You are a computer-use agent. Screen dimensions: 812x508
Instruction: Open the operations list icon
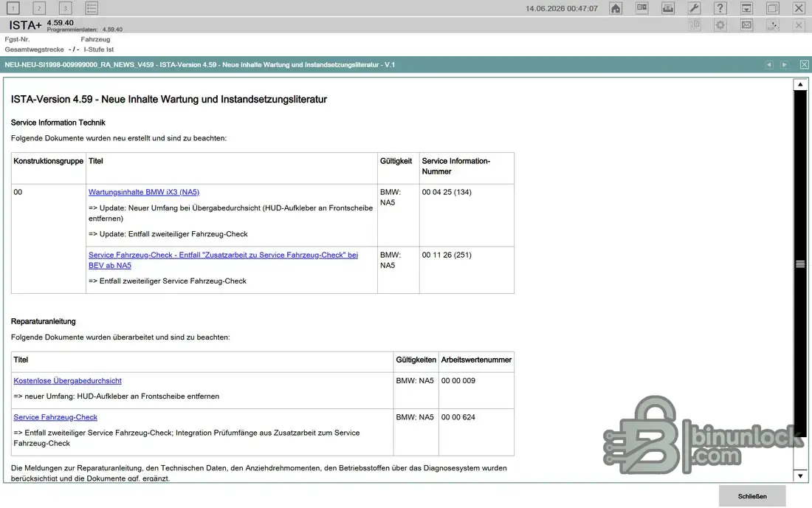tap(92, 8)
